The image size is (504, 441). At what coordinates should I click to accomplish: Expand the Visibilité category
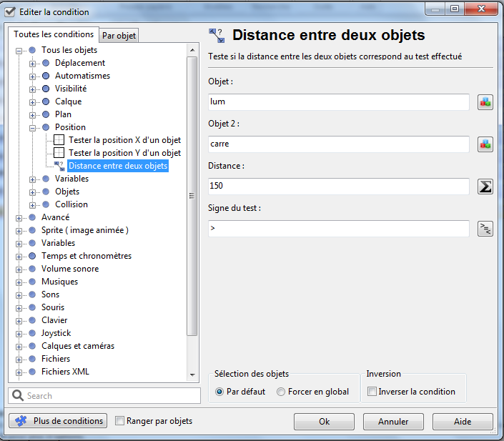[x=32, y=89]
